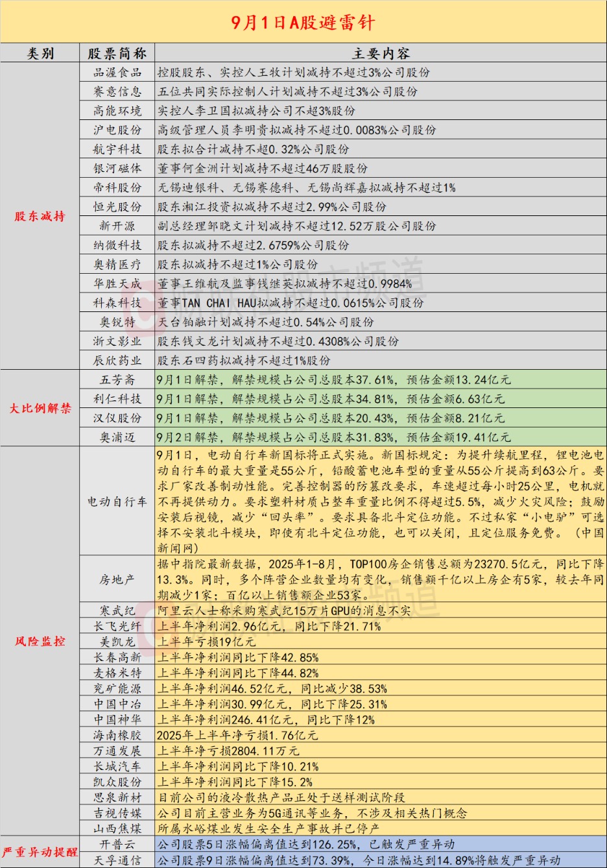Click stock name 赛意信息
The width and height of the screenshot is (607, 868).
(x=117, y=91)
